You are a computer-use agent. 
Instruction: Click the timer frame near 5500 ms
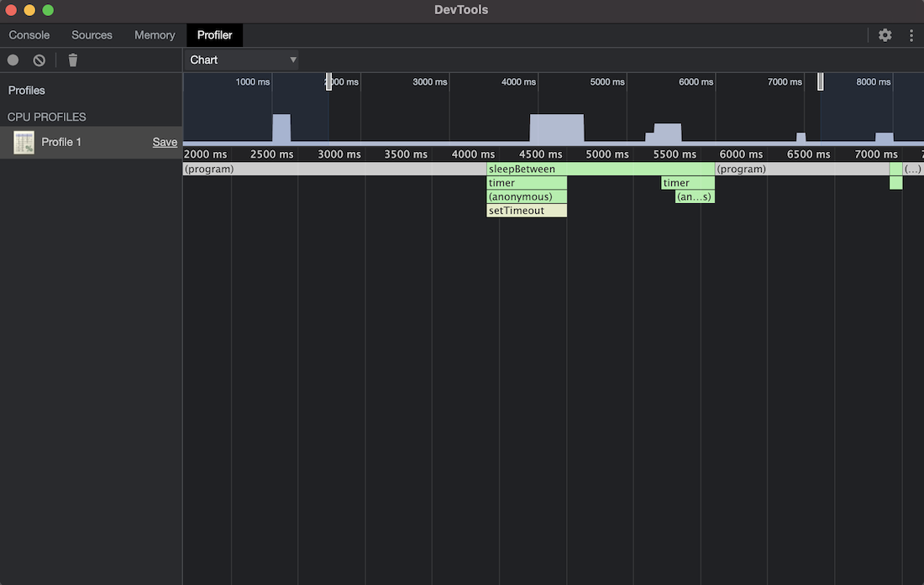[687, 182]
